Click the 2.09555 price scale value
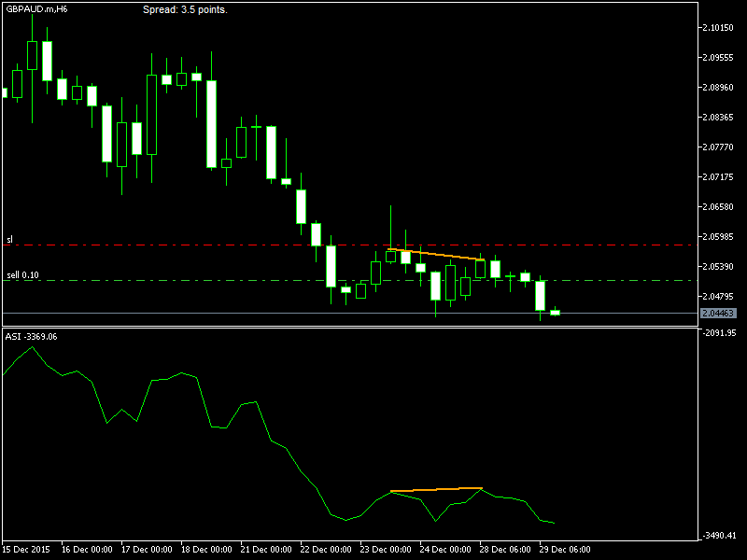The width and height of the screenshot is (747, 560). tap(718, 58)
